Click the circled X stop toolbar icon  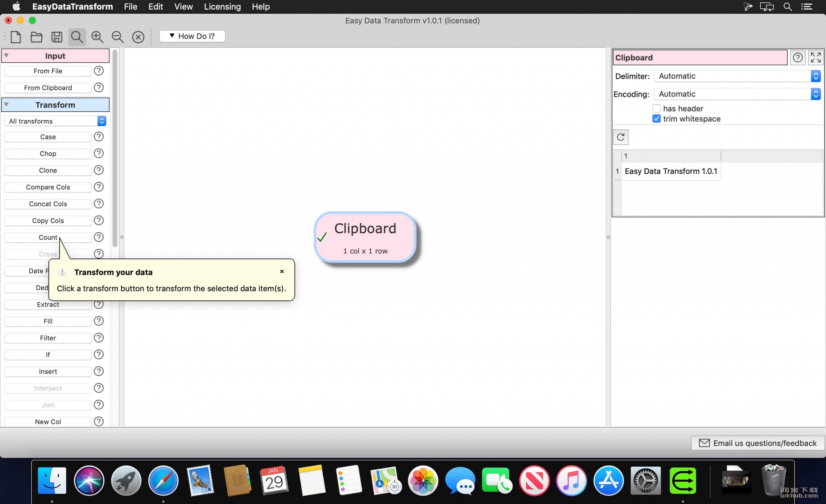tap(138, 36)
